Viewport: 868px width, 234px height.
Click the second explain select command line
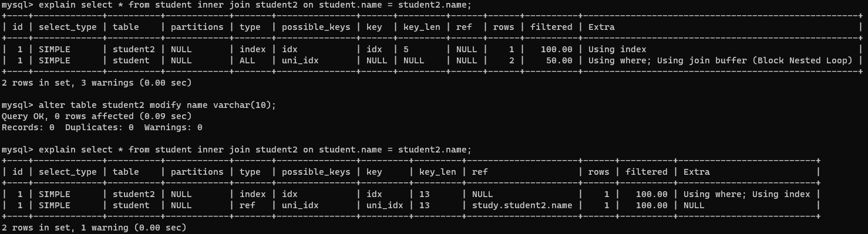(236, 150)
